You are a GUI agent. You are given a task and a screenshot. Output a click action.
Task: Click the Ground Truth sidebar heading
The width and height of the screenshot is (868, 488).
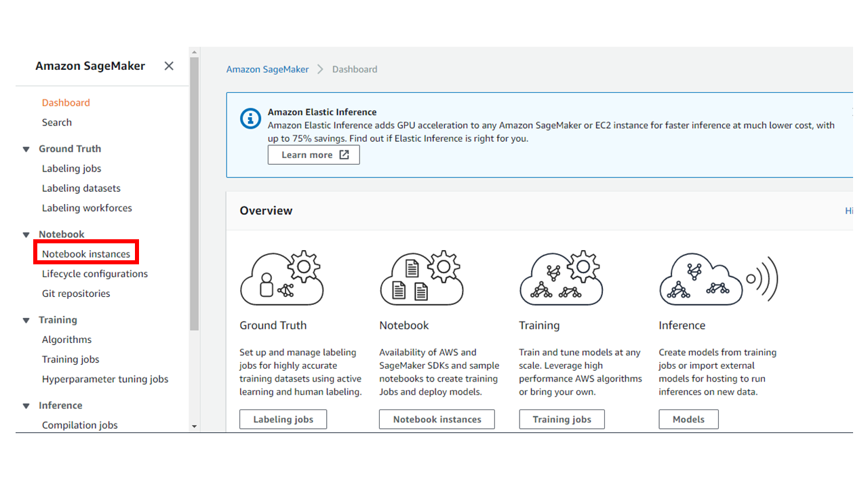click(x=70, y=149)
